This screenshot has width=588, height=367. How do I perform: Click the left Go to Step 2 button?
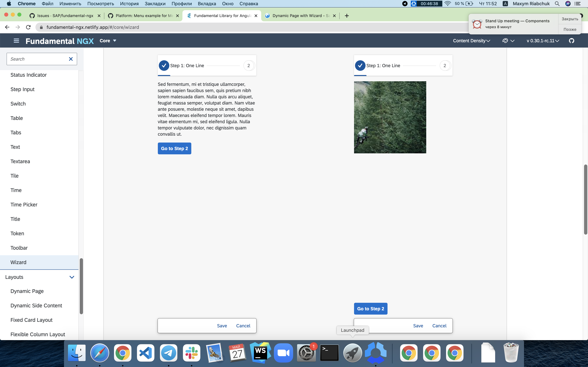[174, 148]
